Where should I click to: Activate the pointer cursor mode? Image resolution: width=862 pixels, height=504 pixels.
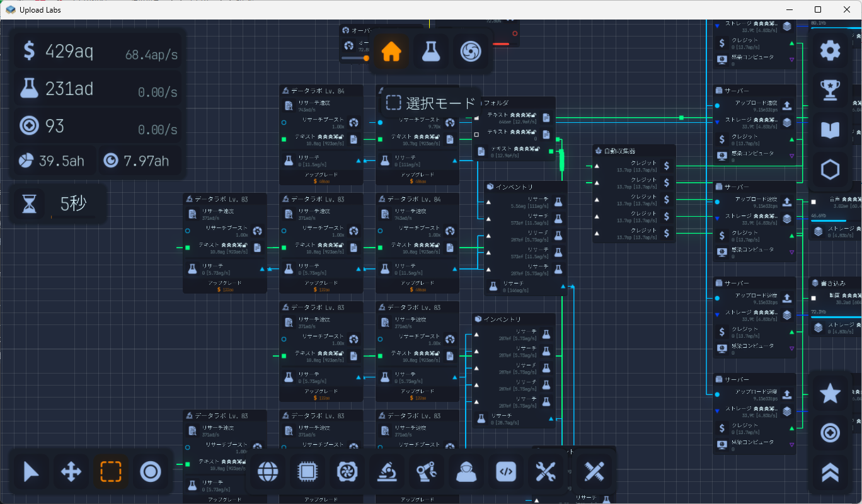[31, 471]
